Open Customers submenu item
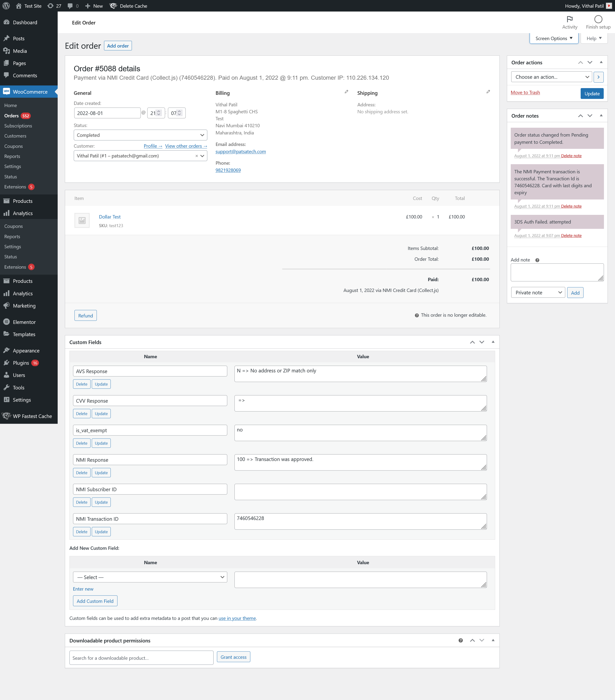The image size is (615, 700). pos(15,136)
